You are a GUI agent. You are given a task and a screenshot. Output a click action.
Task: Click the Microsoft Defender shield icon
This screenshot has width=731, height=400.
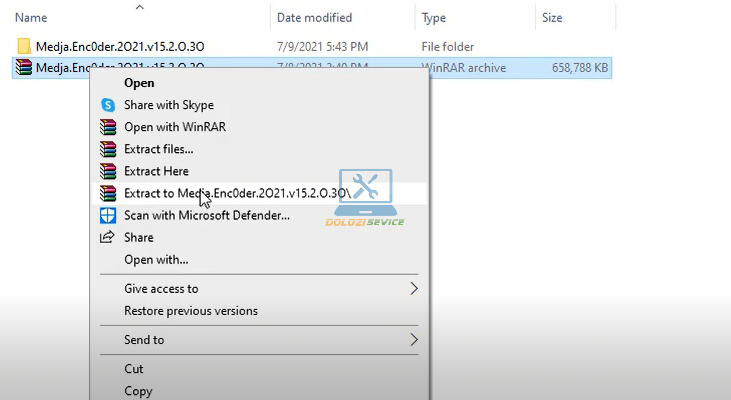[108, 215]
